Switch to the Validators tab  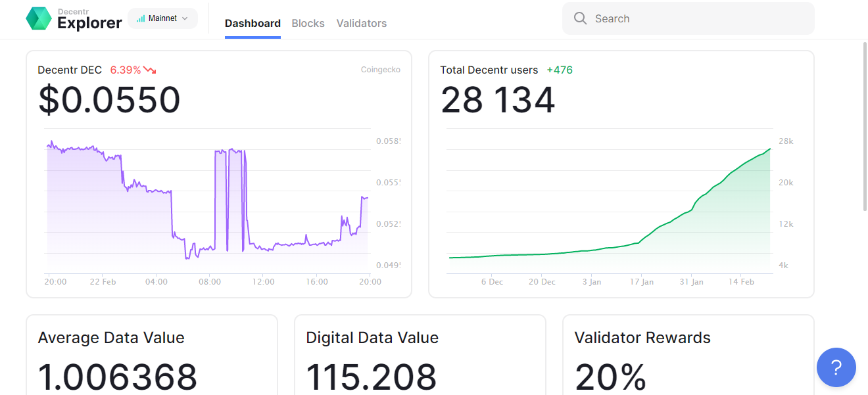tap(362, 23)
